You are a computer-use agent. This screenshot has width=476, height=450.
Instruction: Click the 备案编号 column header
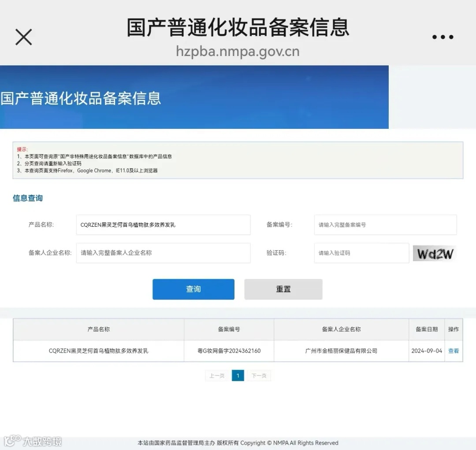pos(229,330)
